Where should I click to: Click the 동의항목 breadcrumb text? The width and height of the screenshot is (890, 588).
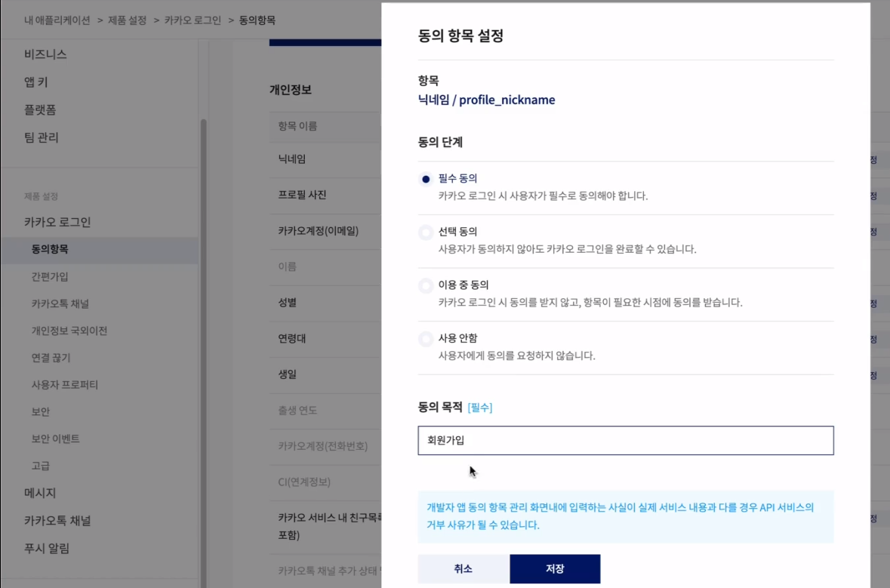pos(257,20)
